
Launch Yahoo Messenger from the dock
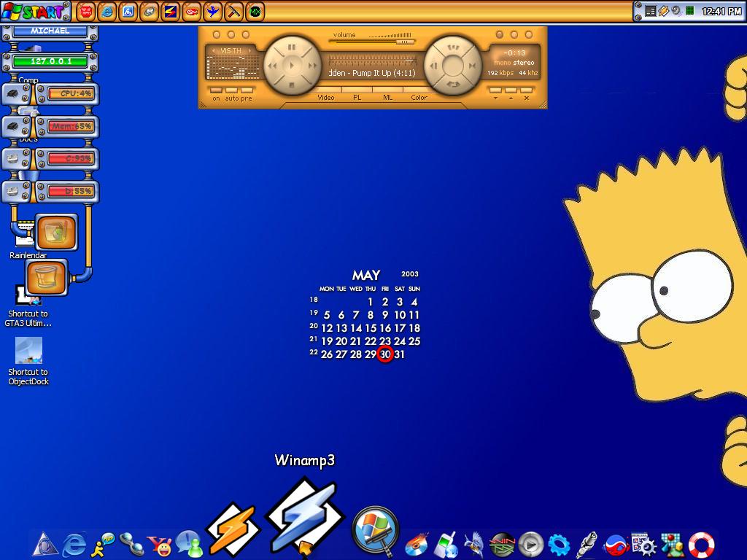pos(160,545)
